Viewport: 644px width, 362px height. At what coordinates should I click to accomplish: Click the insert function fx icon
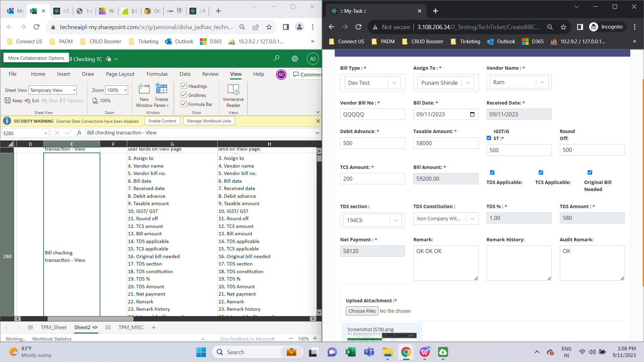pyautogui.click(x=79, y=133)
